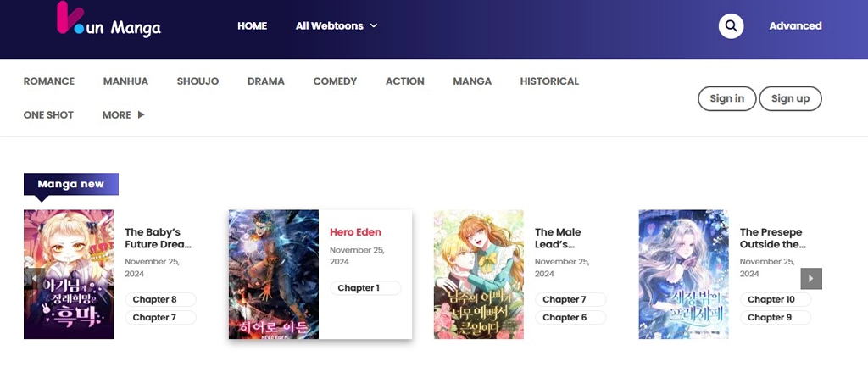Viewport: 868px width, 367px height.
Task: Click next arrow on manga carousel
Action: point(811,278)
